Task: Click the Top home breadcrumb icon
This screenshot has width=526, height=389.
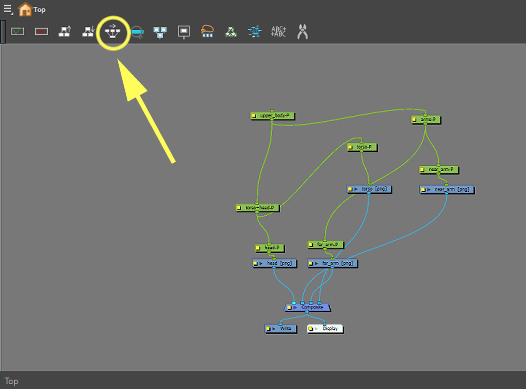Action: click(x=25, y=9)
